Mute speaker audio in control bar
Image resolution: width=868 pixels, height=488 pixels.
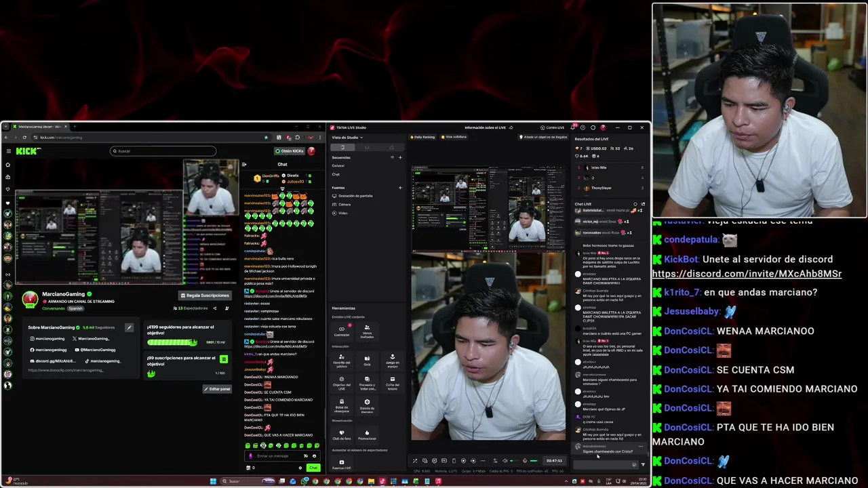click(x=505, y=461)
